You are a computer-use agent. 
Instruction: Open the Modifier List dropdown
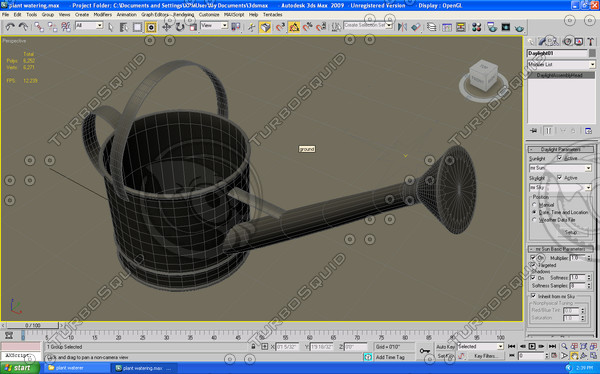pyautogui.click(x=561, y=64)
